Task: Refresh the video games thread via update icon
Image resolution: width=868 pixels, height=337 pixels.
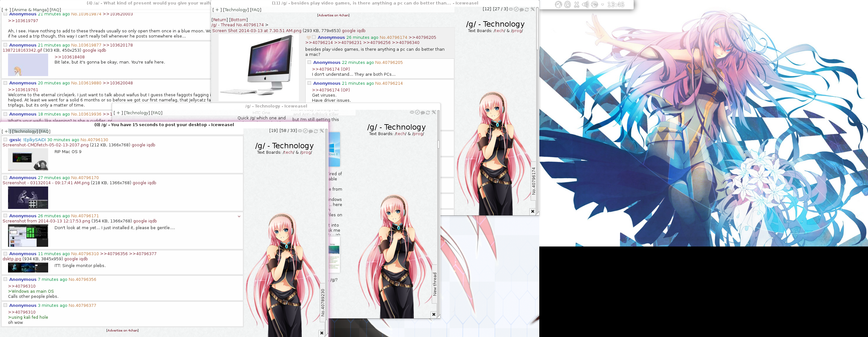Action: point(527,9)
